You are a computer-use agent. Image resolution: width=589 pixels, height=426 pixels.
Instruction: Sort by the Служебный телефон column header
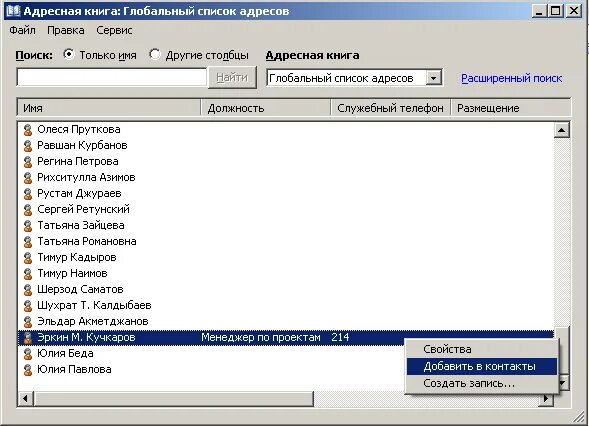click(x=391, y=108)
